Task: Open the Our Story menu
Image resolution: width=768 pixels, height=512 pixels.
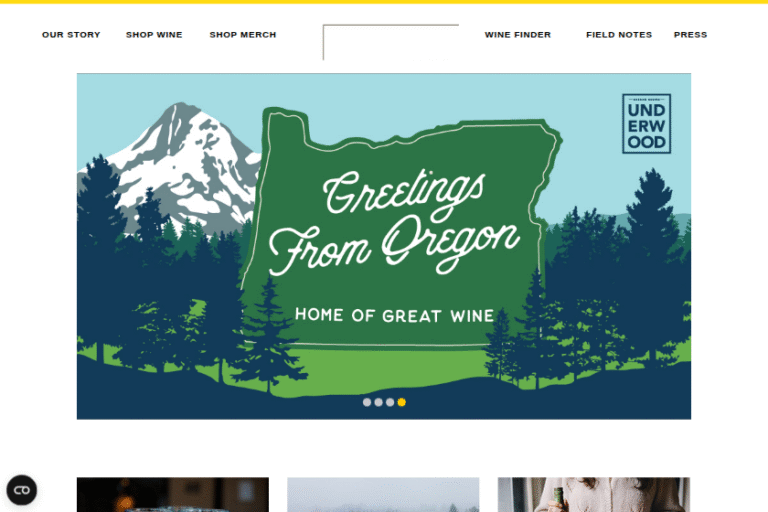Action: coord(71,35)
